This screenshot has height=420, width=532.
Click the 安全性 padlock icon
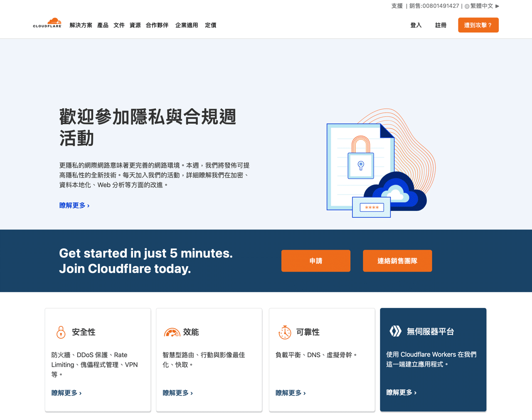coord(61,332)
